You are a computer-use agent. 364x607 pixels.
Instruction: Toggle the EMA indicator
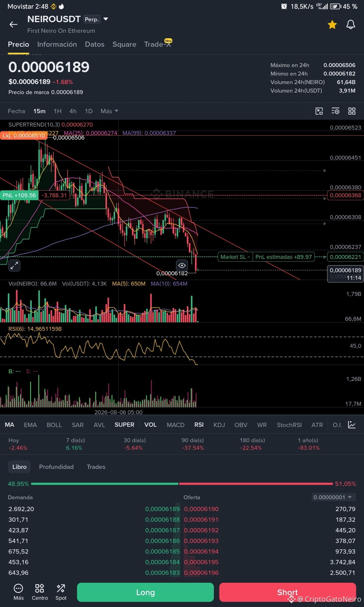tap(30, 425)
